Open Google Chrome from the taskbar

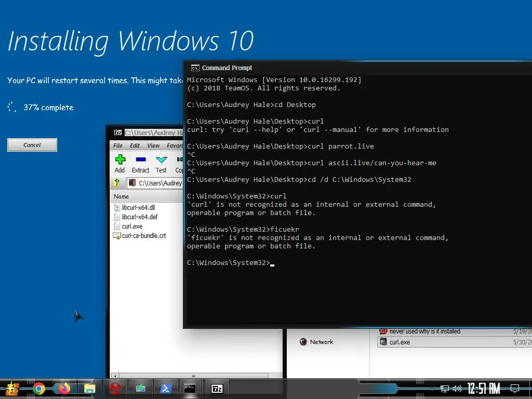pos(39,389)
